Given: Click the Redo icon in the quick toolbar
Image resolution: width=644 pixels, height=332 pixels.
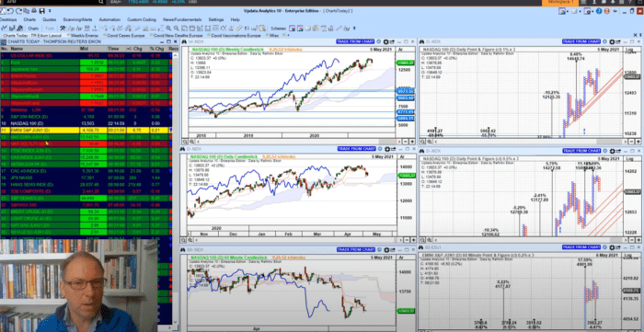Looking at the screenshot, I should click(18, 11).
